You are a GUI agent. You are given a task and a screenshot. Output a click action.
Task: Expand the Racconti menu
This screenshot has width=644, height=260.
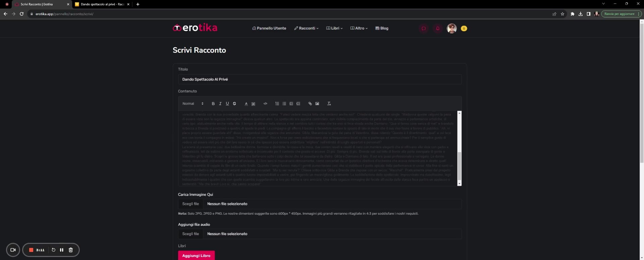click(306, 29)
